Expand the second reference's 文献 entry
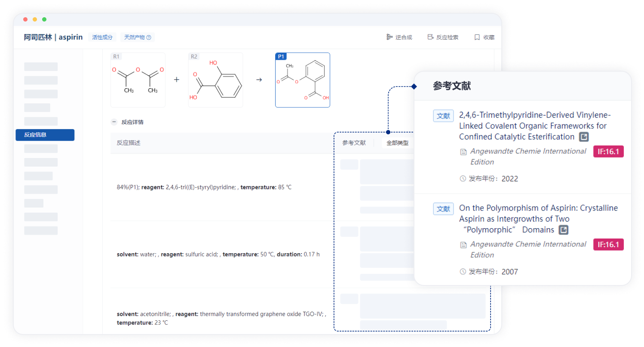644x347 pixels. click(443, 208)
